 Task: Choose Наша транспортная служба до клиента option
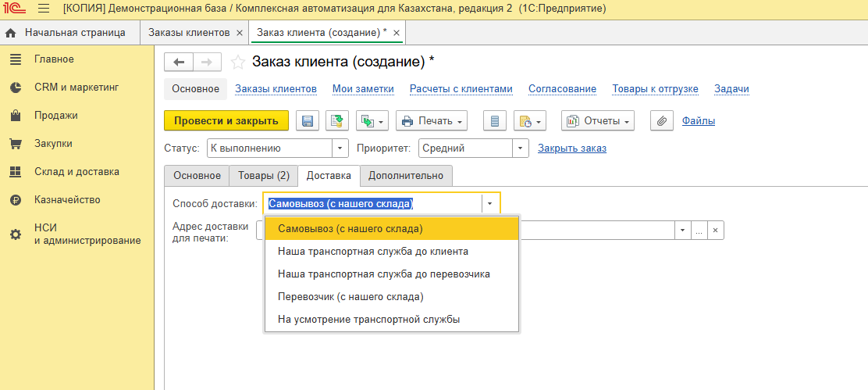[373, 252]
